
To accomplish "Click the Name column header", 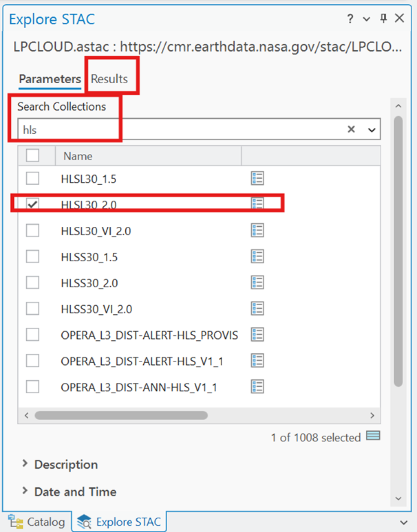I will pos(148,156).
